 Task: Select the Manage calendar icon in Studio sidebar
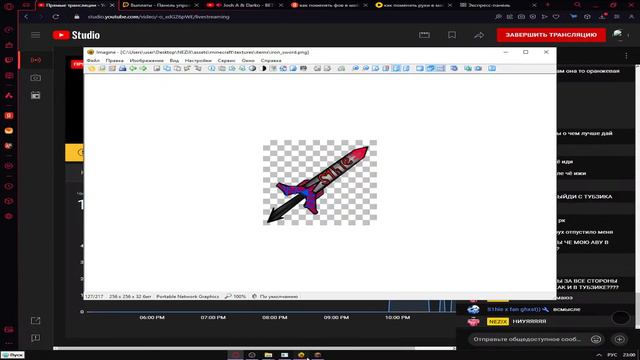36,96
